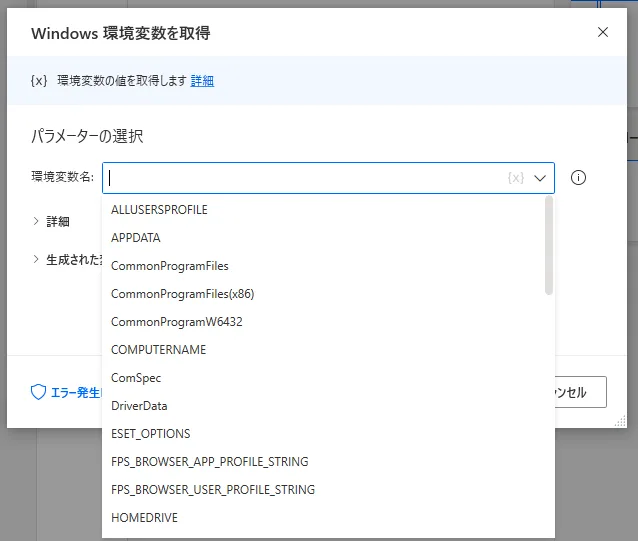Image resolution: width=638 pixels, height=541 pixels.
Task: Pick the DriverData entry
Action: tap(139, 406)
